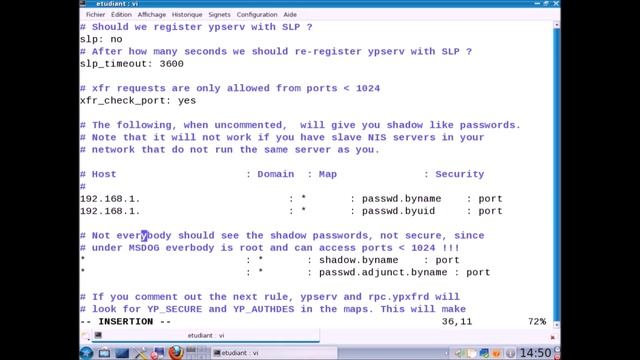Open the file manager taskbar icon
Image resolution: width=640 pixels, height=360 pixels.
pos(104,353)
